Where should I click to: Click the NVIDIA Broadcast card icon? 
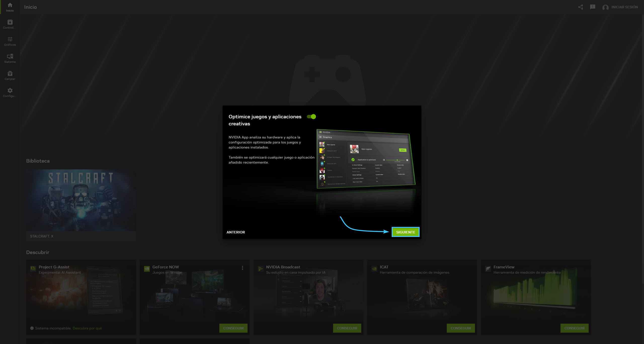(260, 269)
